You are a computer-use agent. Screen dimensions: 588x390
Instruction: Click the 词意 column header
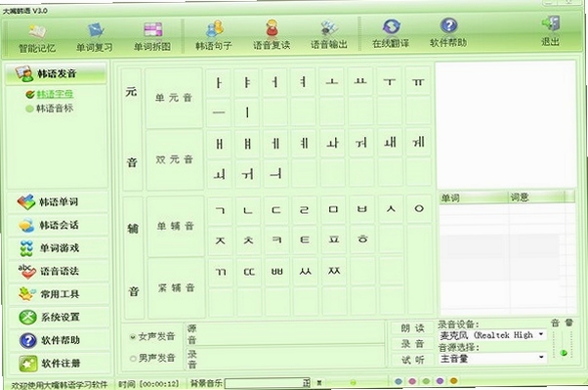pos(537,197)
